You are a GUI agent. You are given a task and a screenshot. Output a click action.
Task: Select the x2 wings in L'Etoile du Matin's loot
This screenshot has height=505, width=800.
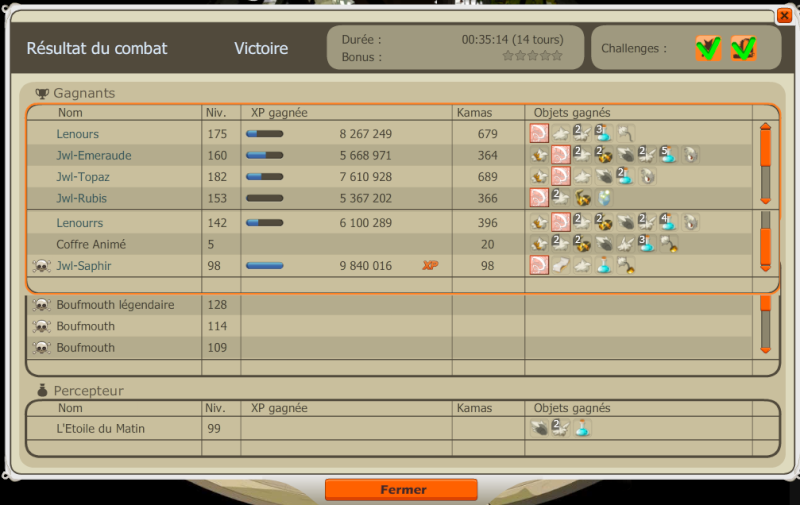(560, 428)
